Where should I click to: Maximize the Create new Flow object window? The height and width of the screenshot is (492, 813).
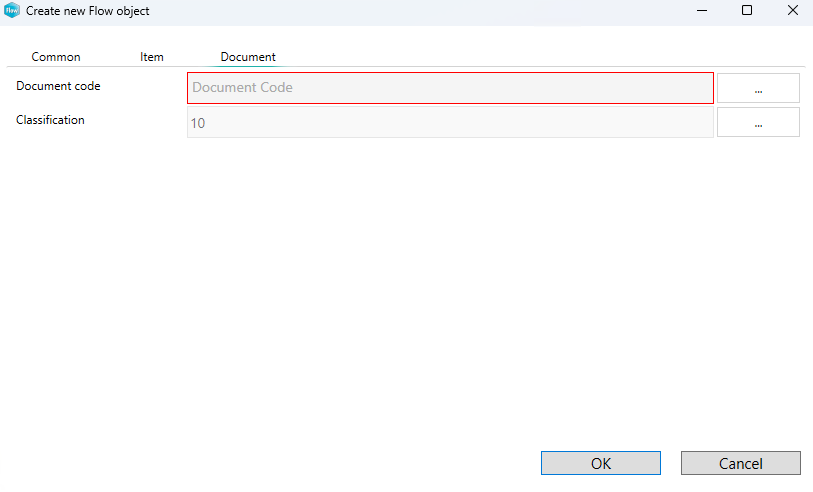[x=747, y=11]
